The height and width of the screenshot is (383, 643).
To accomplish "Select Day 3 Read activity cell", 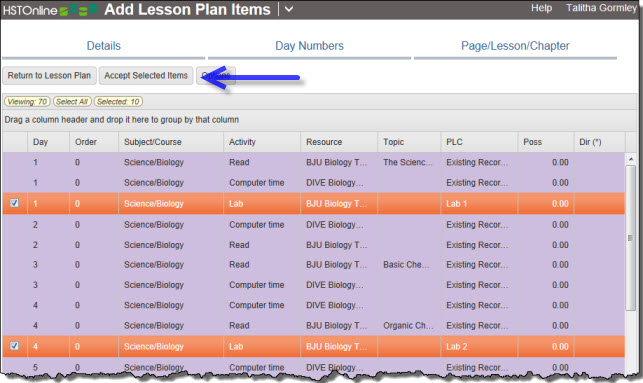I will (262, 265).
